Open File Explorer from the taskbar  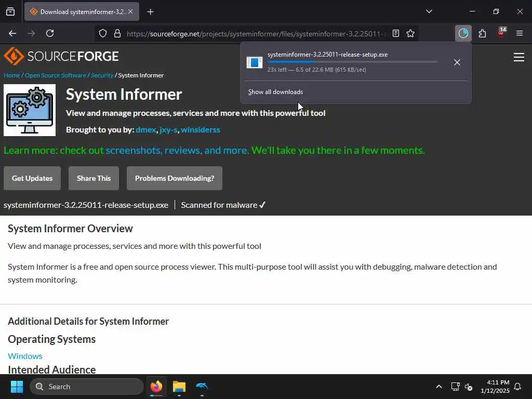(x=179, y=387)
